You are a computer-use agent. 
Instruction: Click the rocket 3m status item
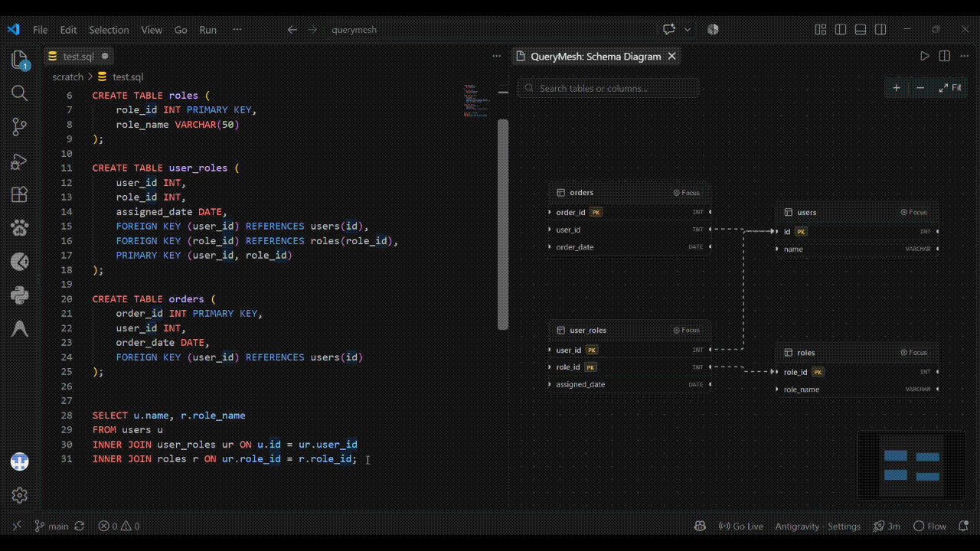click(x=887, y=526)
